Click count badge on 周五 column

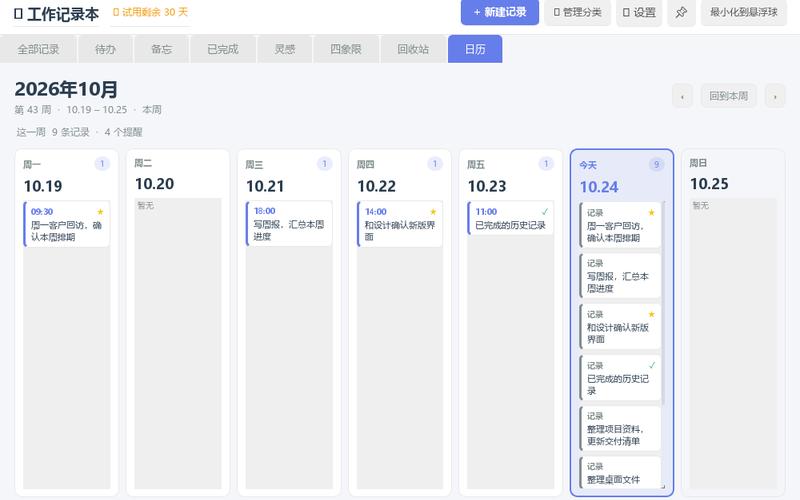tap(546, 164)
